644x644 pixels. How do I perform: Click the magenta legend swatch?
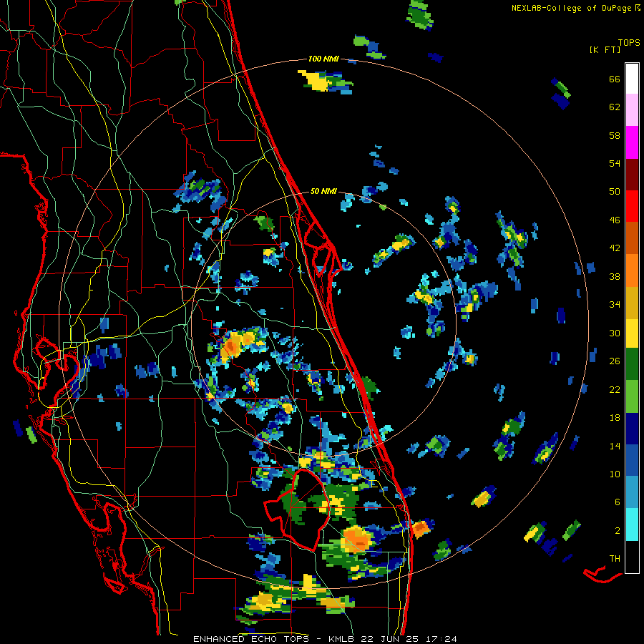[632, 142]
